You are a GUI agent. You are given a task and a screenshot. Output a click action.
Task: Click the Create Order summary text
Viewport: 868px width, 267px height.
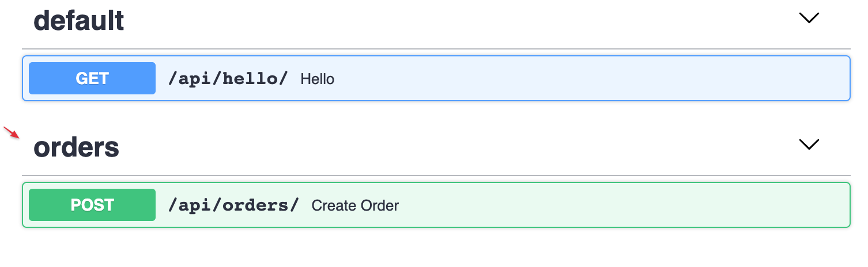click(355, 205)
